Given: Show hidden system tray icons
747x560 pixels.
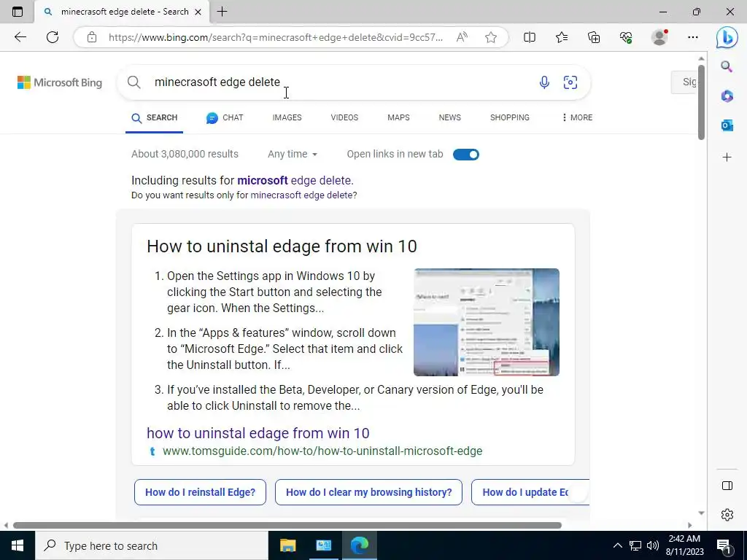Looking at the screenshot, I should (x=617, y=545).
